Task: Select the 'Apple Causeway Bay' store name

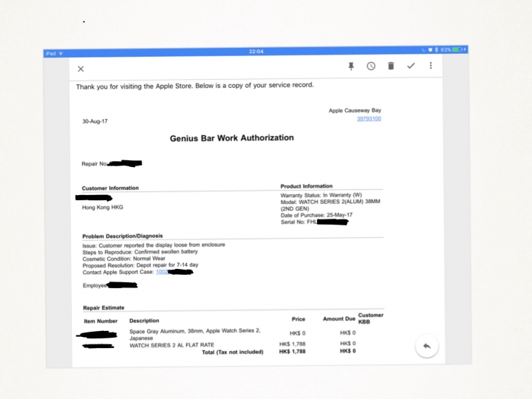Action: [x=355, y=110]
